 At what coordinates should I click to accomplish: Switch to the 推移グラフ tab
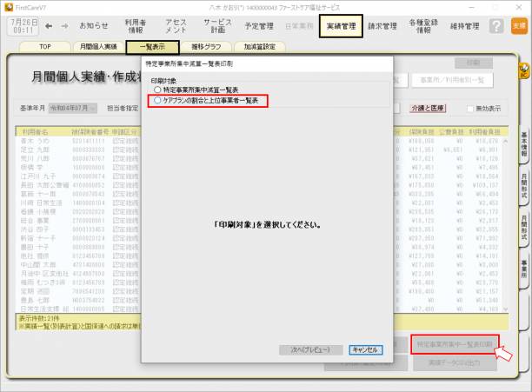coord(207,46)
